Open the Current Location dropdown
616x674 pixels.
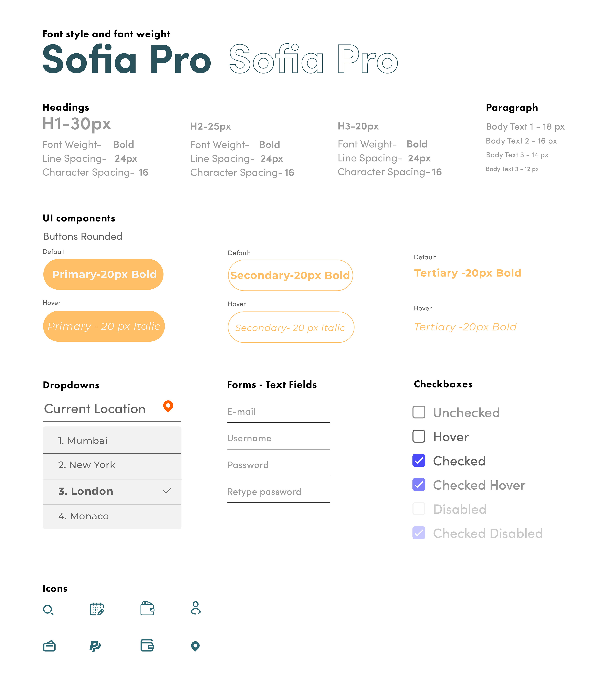coord(112,409)
